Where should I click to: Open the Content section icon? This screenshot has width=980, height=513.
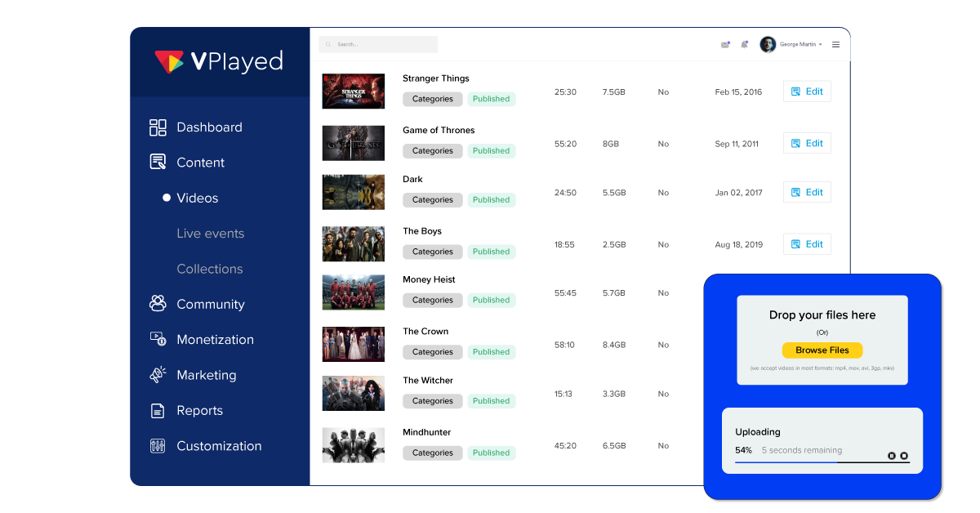pos(157,163)
